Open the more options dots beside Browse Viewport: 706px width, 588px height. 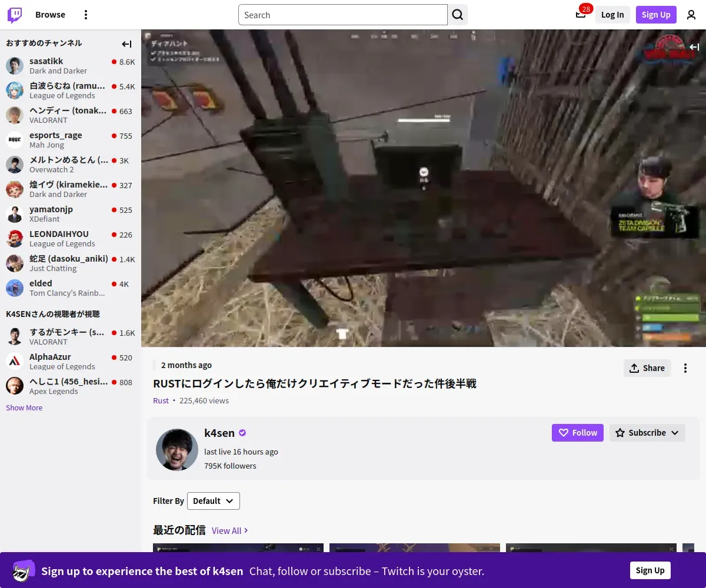coord(86,15)
